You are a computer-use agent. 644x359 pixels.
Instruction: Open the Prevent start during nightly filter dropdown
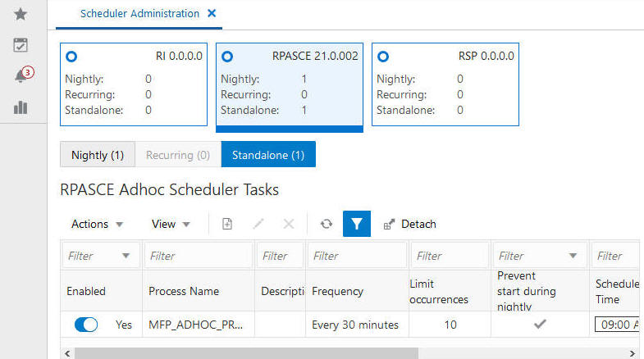(x=573, y=256)
